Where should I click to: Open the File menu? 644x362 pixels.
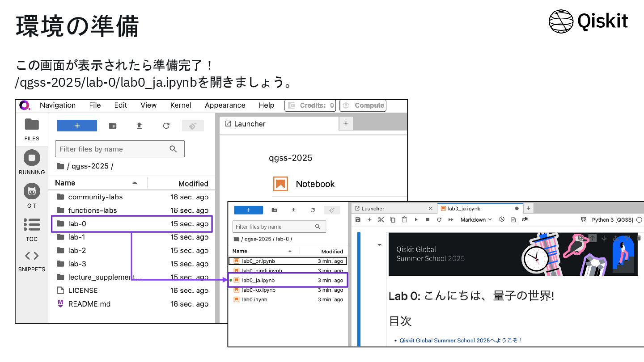click(95, 105)
